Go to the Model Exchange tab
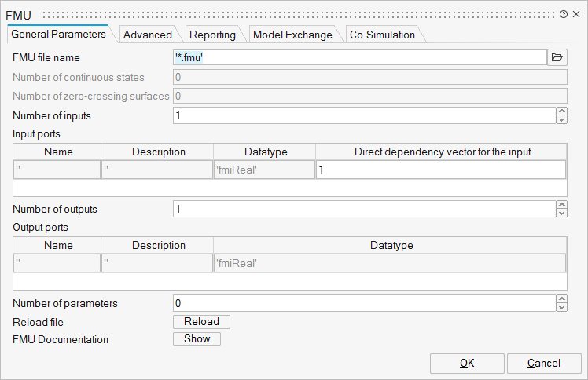Screen dimensions: 588x380 [x=292, y=35]
